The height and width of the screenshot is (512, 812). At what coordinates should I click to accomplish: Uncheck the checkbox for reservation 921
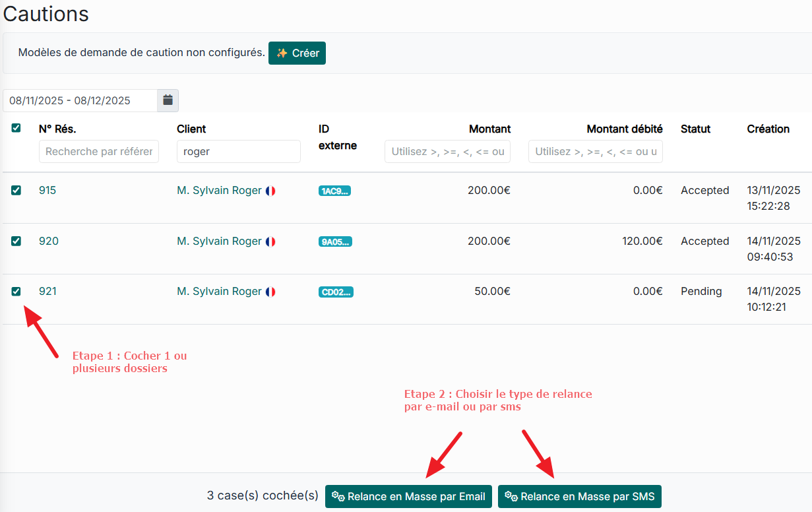[x=16, y=291]
